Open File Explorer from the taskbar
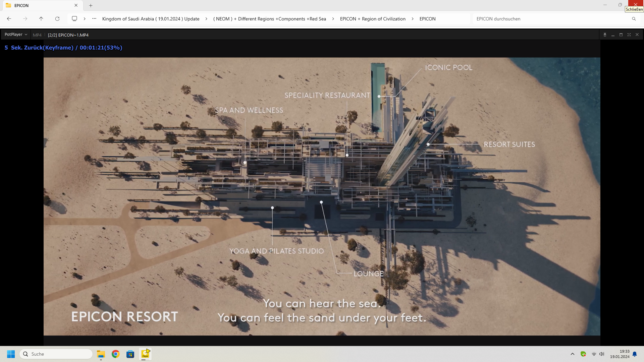644x362 pixels. pyautogui.click(x=101, y=354)
